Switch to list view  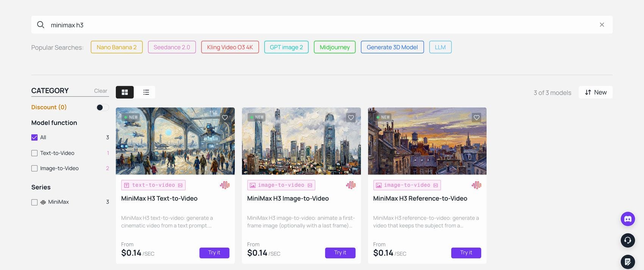146,92
